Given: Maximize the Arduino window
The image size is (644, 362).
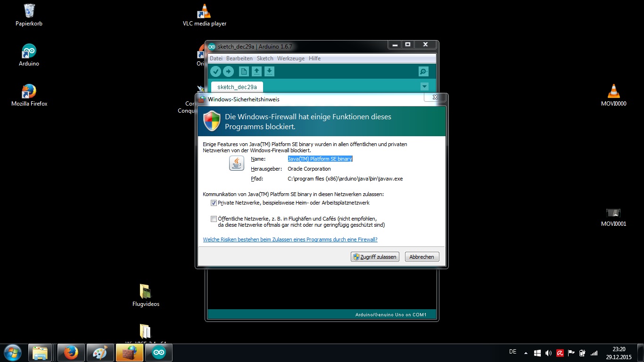Looking at the screenshot, I should [x=408, y=44].
